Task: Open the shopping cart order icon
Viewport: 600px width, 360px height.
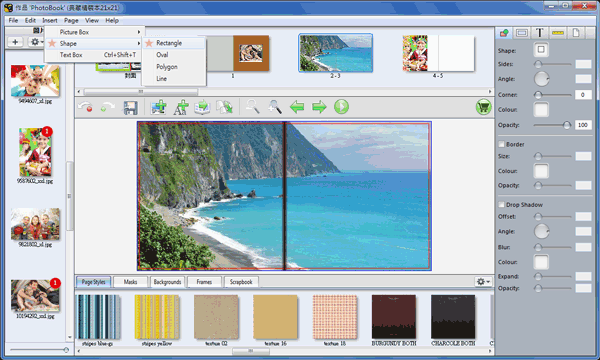Action: coord(484,107)
